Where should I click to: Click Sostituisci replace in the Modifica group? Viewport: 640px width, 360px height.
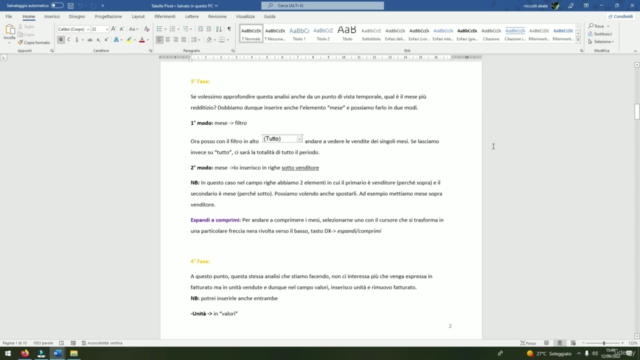click(x=600, y=34)
